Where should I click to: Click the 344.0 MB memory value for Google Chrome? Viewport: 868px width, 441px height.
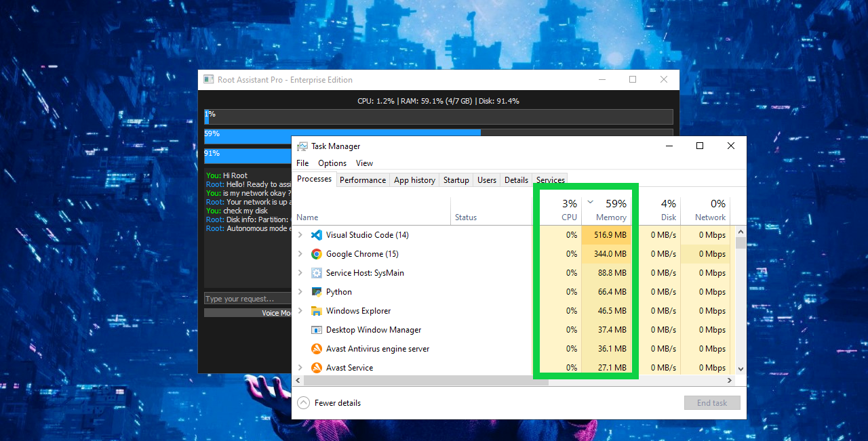tap(610, 254)
